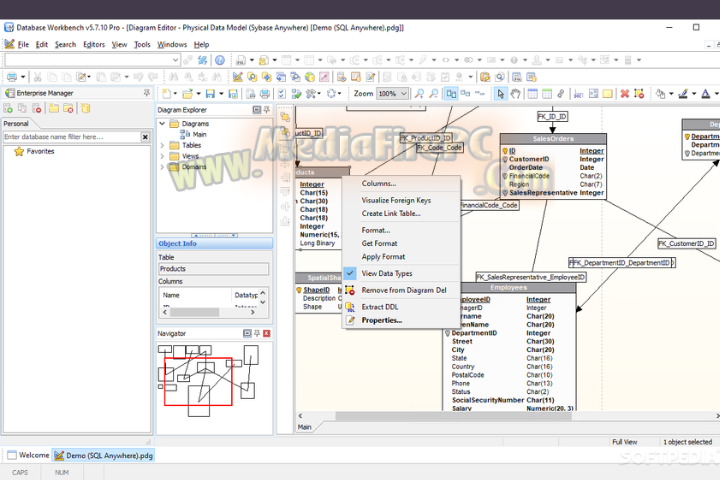The image size is (720, 480).
Task: Toggle the Navigator panel pin
Action: coord(257,333)
